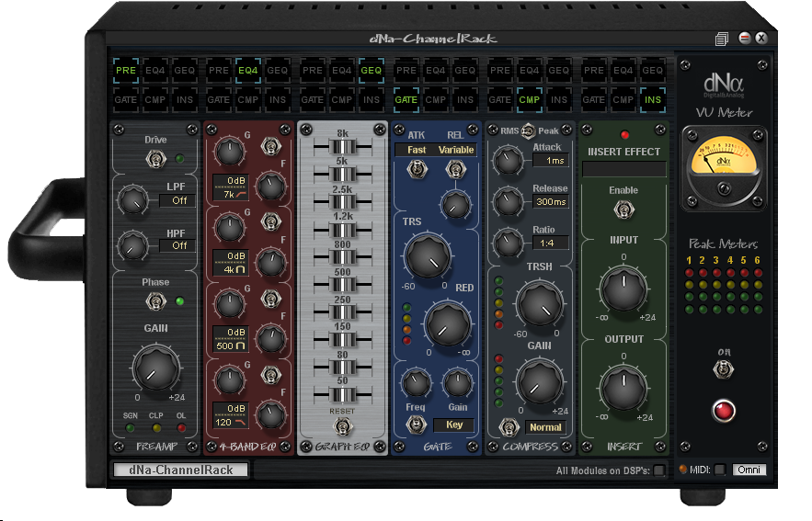Select the EQ4 slot in second routing group
812x521 pixels.
pos(248,71)
